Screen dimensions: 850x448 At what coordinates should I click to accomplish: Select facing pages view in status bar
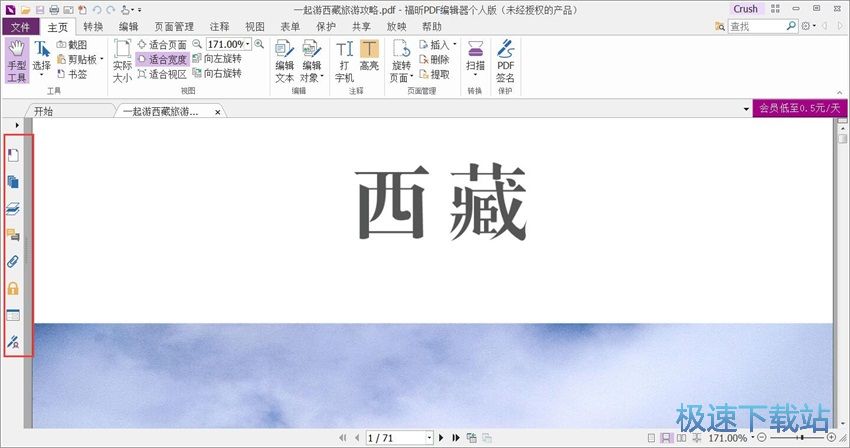tap(681, 438)
